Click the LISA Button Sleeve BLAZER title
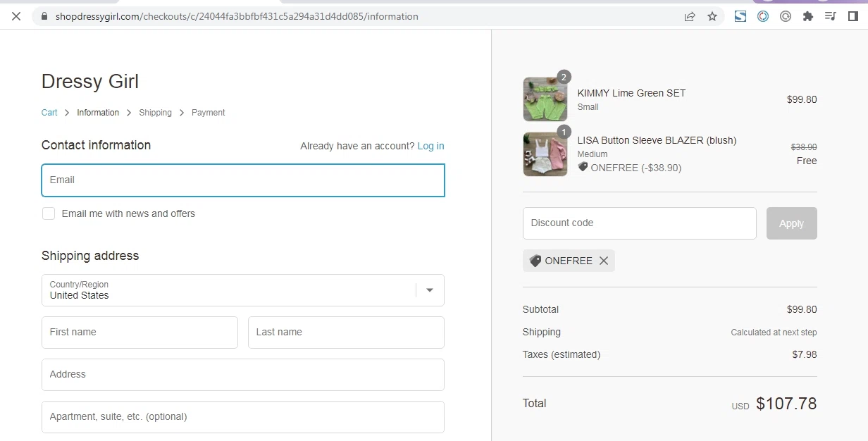The image size is (868, 441). (x=657, y=140)
